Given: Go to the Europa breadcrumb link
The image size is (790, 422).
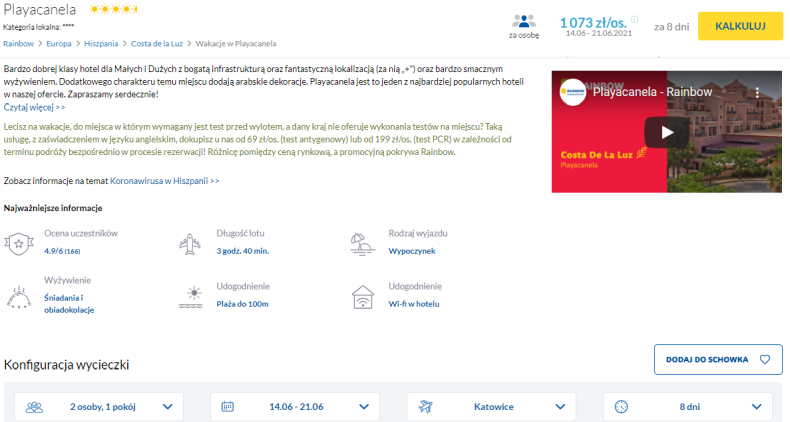Looking at the screenshot, I should [59, 44].
